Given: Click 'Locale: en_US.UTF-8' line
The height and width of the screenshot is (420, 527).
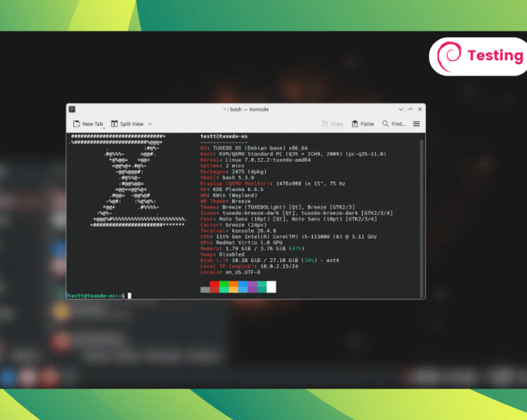Looking at the screenshot, I should 230,272.
